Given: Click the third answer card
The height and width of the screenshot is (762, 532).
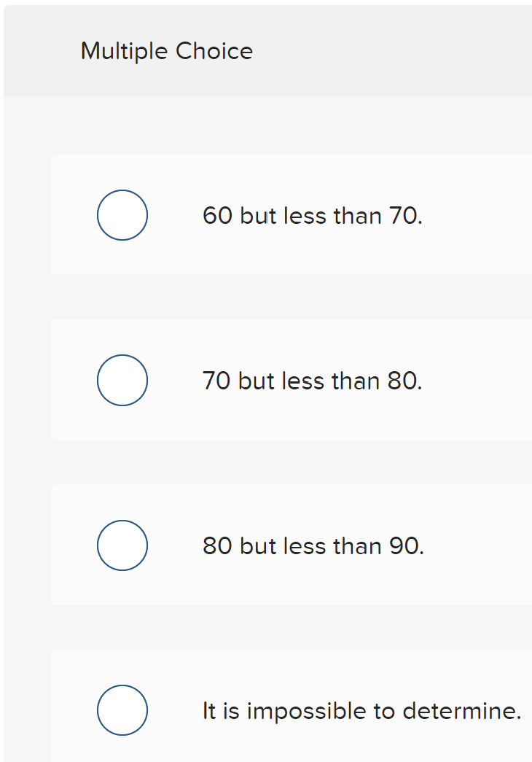Looking at the screenshot, I should pos(292,545).
